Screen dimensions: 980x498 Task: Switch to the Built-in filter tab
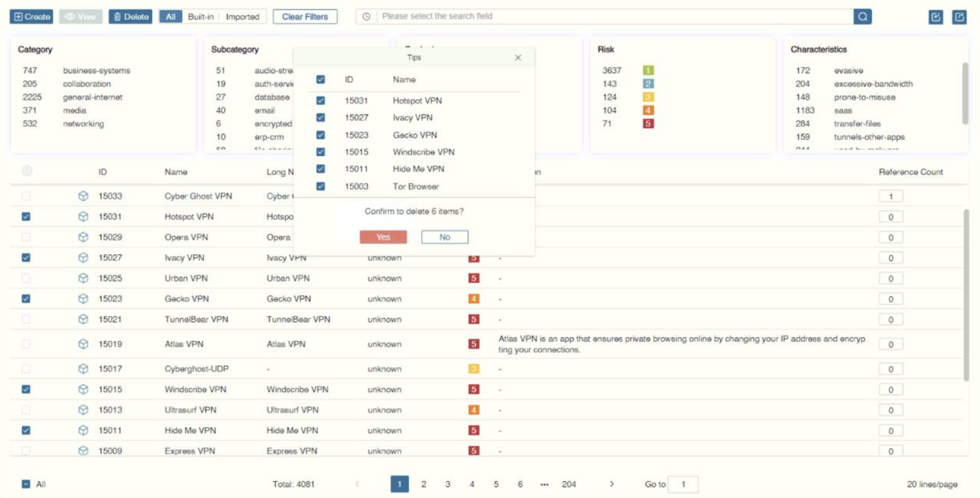click(201, 17)
